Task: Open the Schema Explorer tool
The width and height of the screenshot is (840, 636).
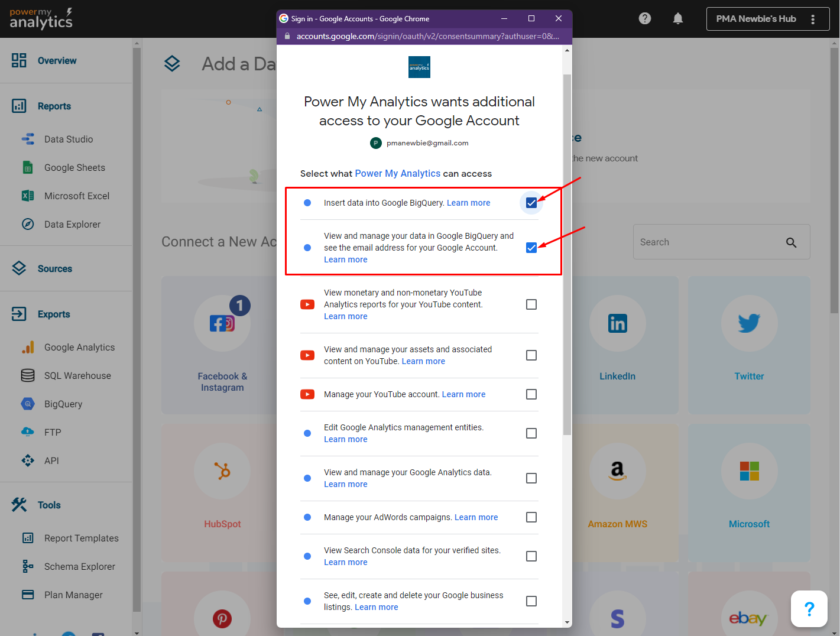Action: [80, 567]
